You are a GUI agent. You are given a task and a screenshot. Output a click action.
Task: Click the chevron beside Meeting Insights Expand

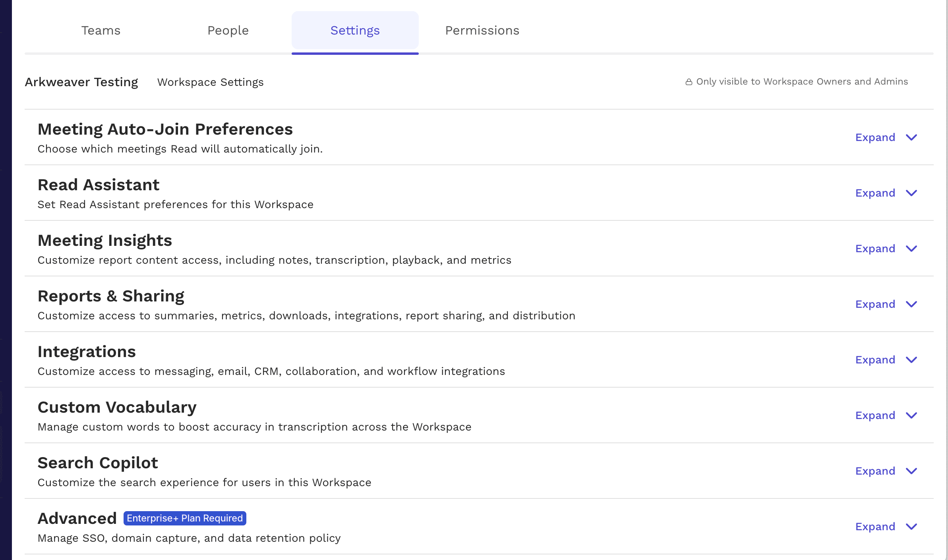(x=911, y=249)
